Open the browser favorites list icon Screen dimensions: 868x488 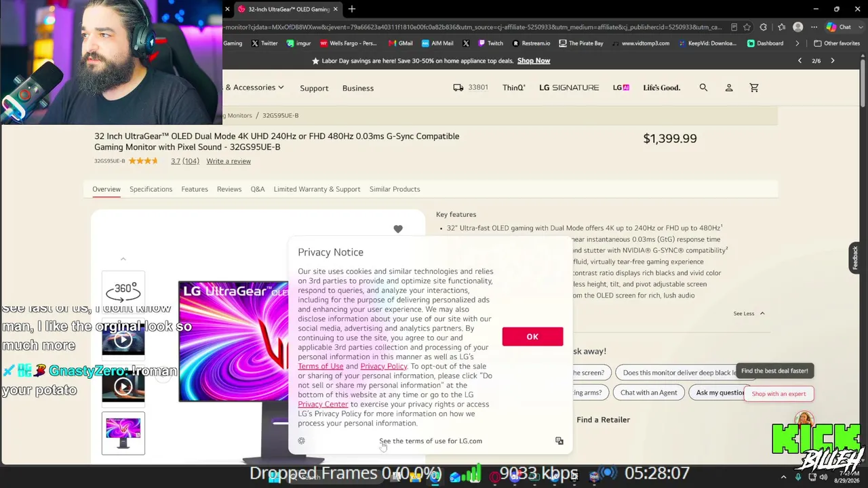(781, 27)
